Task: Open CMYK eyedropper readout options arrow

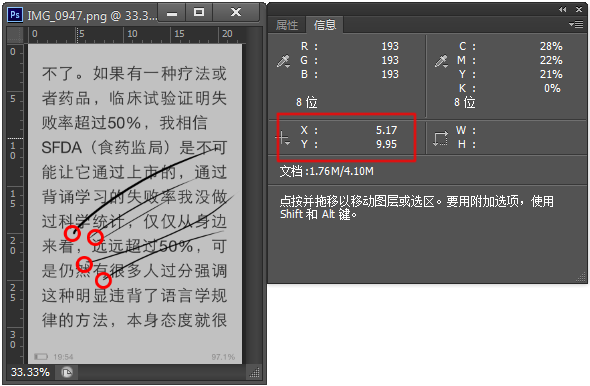Action: 446,66
